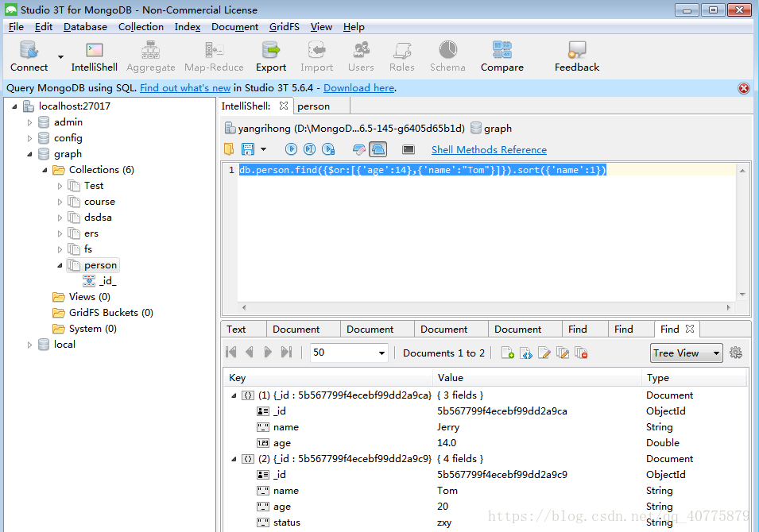Viewport: 759px width, 532px height.
Task: Click the Map-Reduce toolbar icon
Action: coord(214,56)
